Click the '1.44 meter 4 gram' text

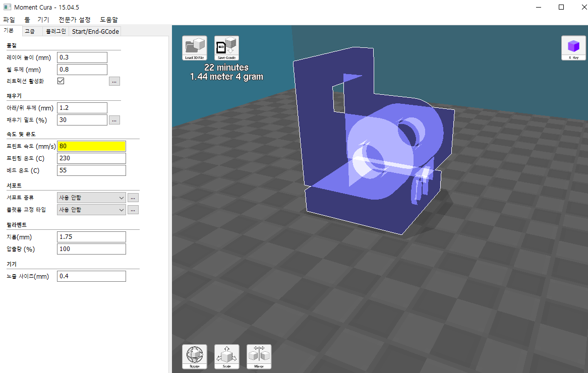pos(226,77)
